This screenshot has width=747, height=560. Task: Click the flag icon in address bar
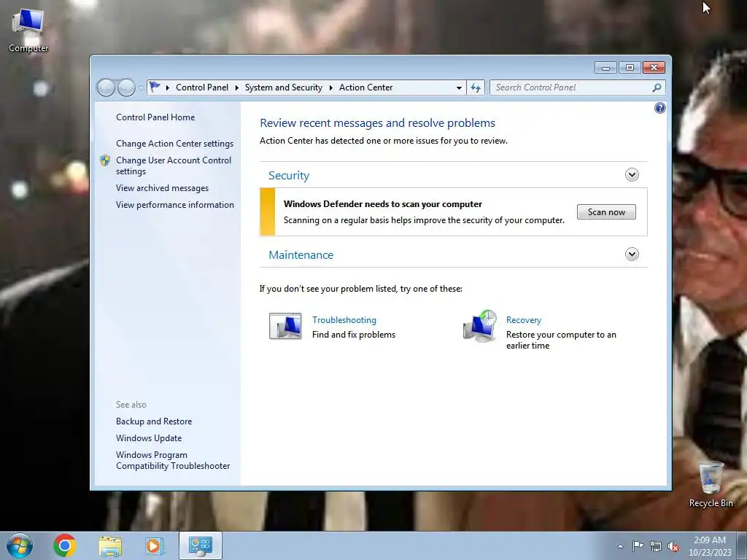coord(155,87)
